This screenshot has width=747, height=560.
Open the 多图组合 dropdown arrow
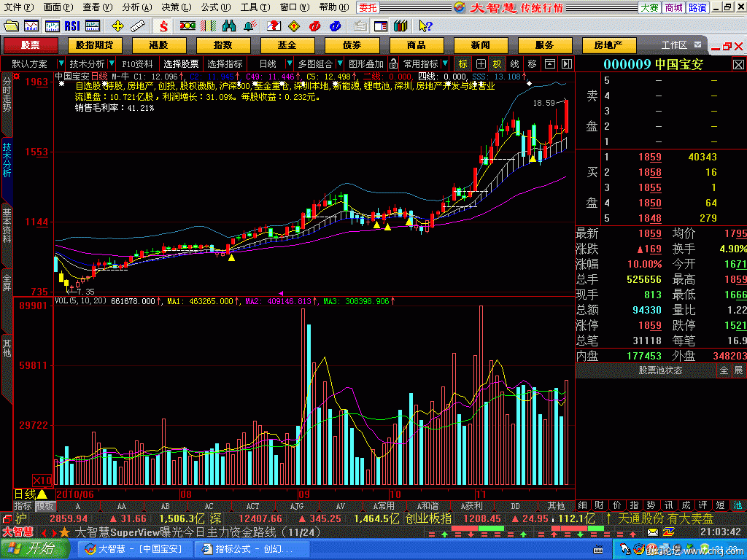[340, 63]
